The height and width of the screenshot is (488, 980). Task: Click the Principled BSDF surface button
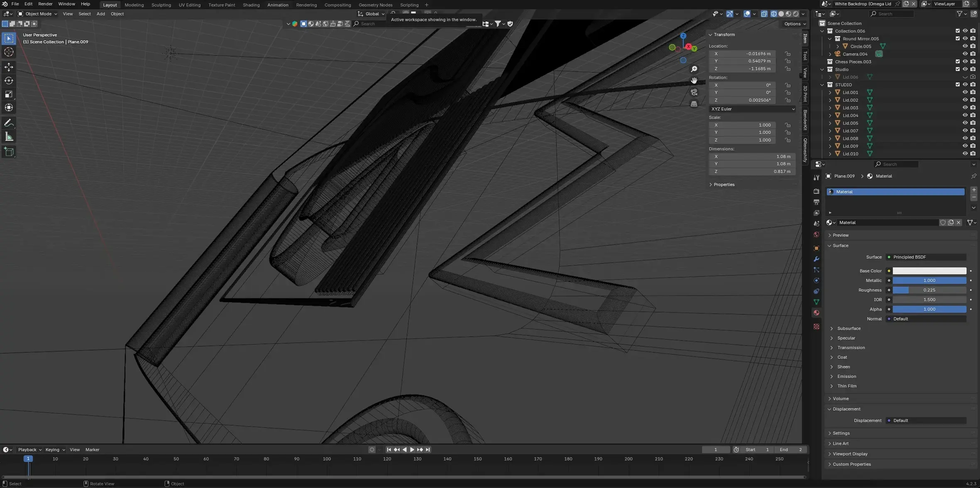tap(927, 257)
